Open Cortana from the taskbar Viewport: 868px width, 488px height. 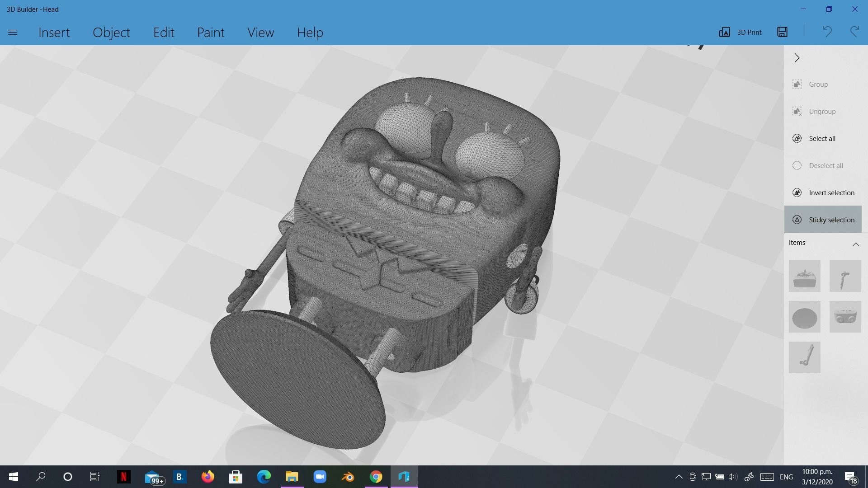click(68, 477)
